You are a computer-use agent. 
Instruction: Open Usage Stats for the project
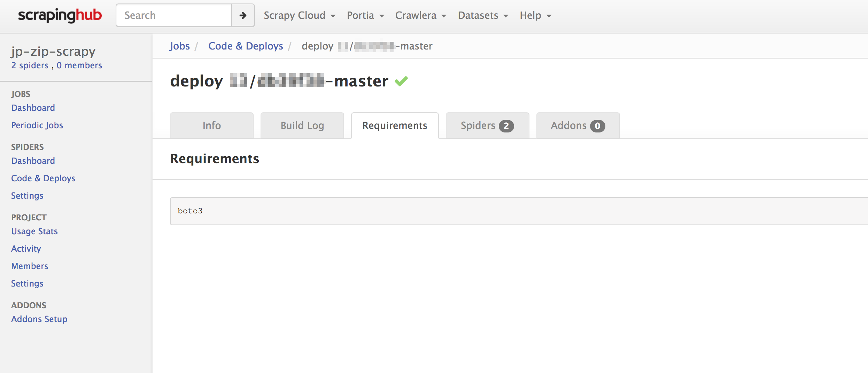[x=34, y=231]
